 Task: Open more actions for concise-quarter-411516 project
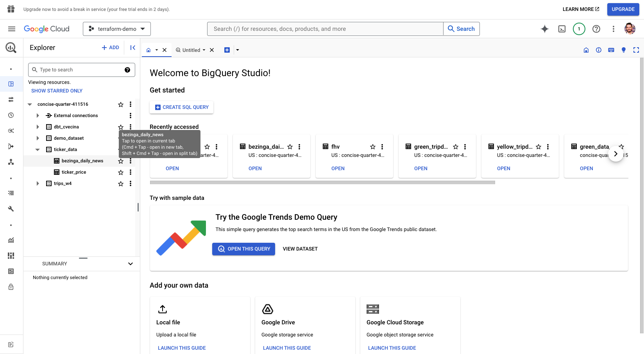pyautogui.click(x=131, y=104)
